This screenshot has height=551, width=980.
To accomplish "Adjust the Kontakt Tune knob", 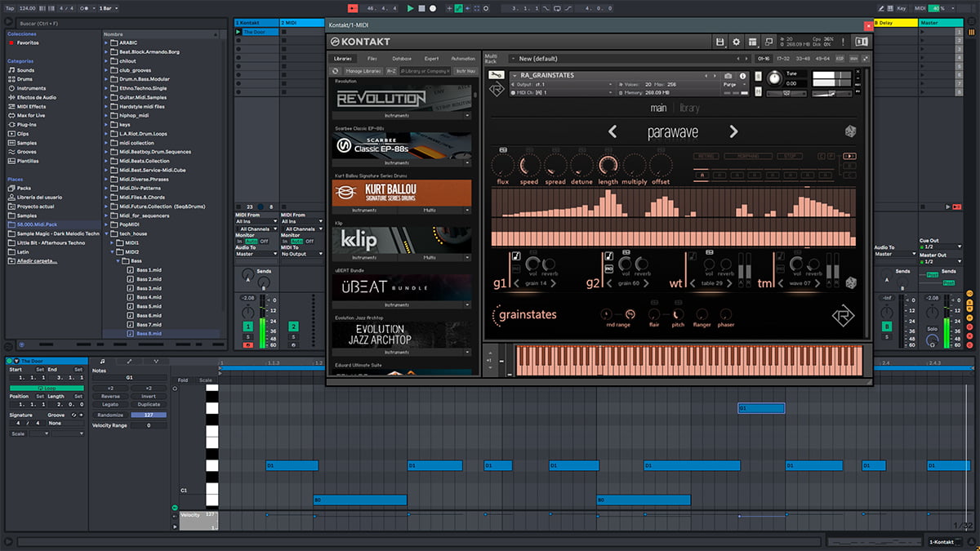I will click(773, 80).
